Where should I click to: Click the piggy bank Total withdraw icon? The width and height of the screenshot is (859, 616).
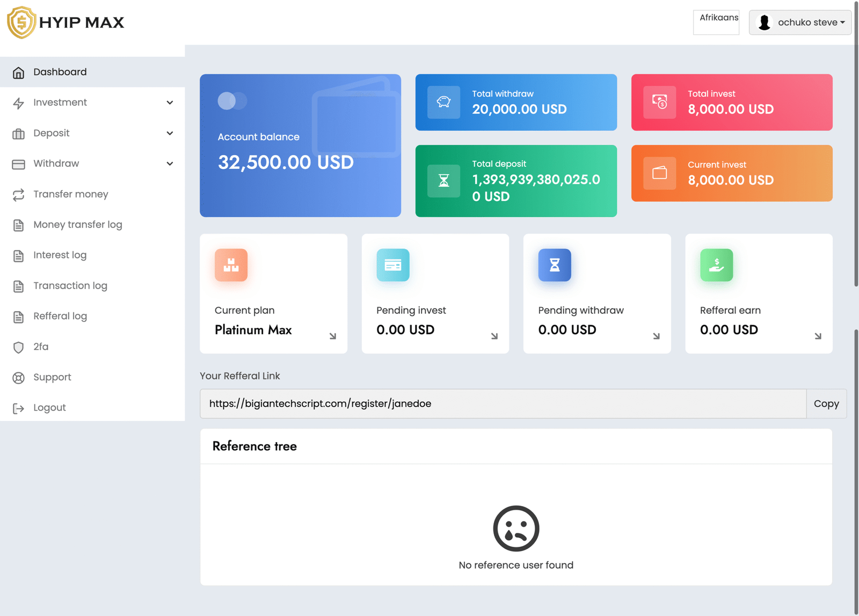[x=443, y=102]
